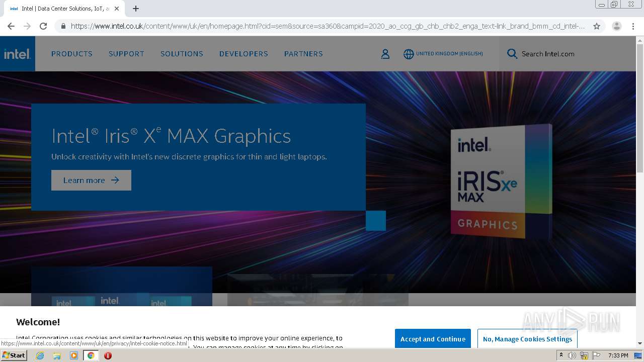Viewport: 644px width, 362px height.
Task: Open file explorer from taskbar
Action: [x=57, y=355]
